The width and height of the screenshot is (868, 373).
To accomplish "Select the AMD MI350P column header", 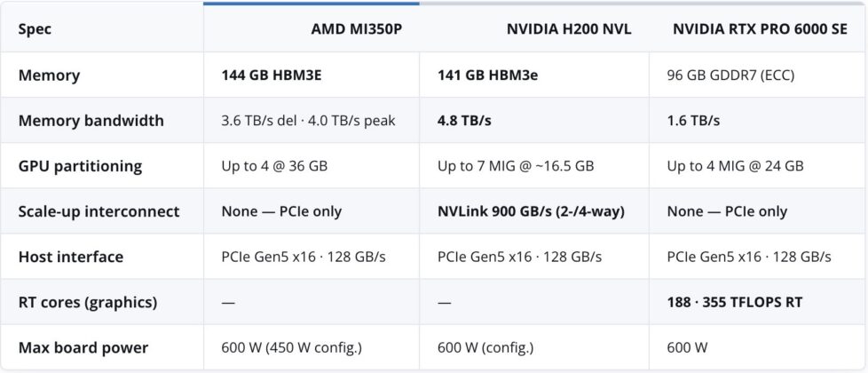I will 356,28.
